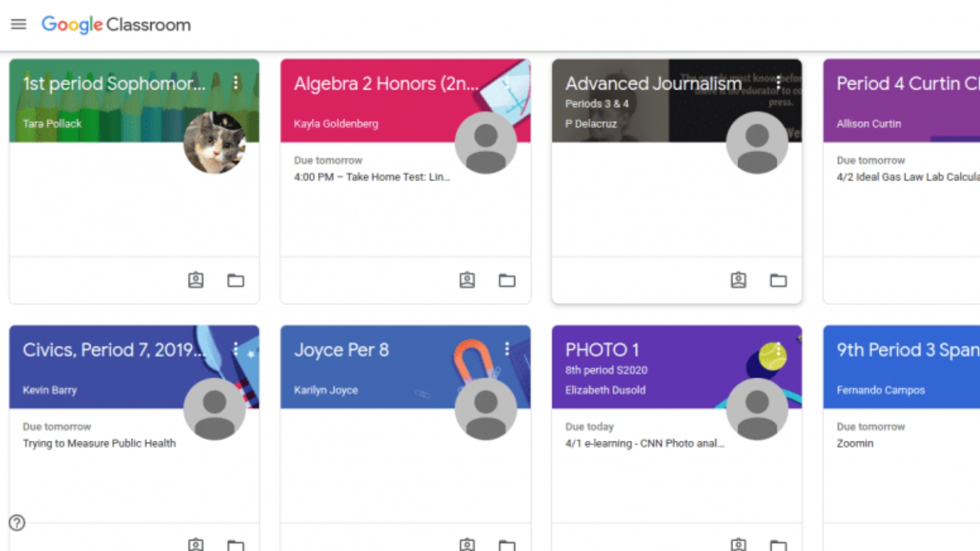Open Trying to Measure Public Health assignment
This screenshot has height=551, width=980.
click(x=99, y=443)
